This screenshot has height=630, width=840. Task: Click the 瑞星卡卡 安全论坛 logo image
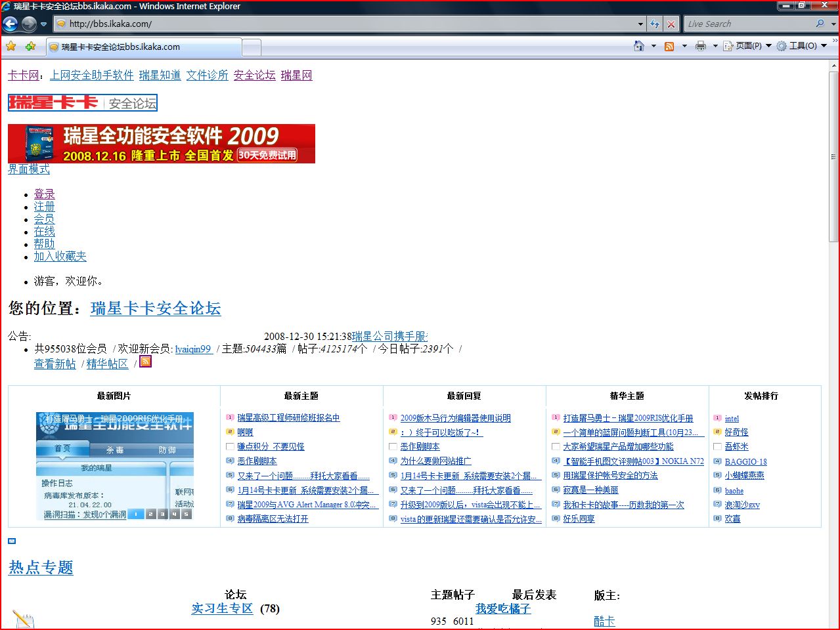[x=83, y=103]
